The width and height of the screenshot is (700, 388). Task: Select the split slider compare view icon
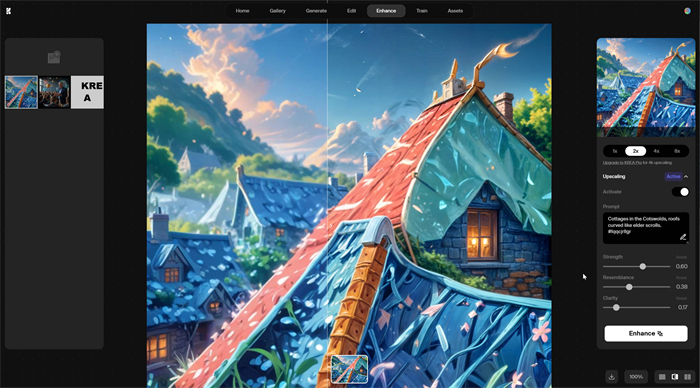click(675, 377)
